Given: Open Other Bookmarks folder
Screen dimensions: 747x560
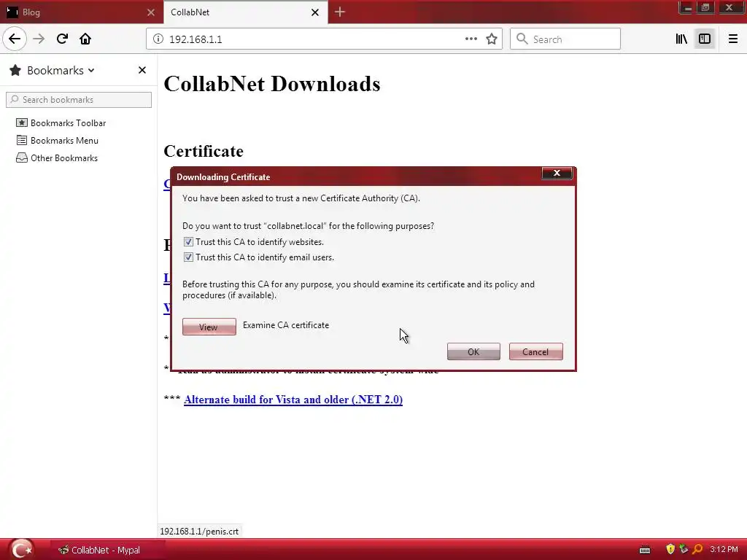Looking at the screenshot, I should point(57,158).
